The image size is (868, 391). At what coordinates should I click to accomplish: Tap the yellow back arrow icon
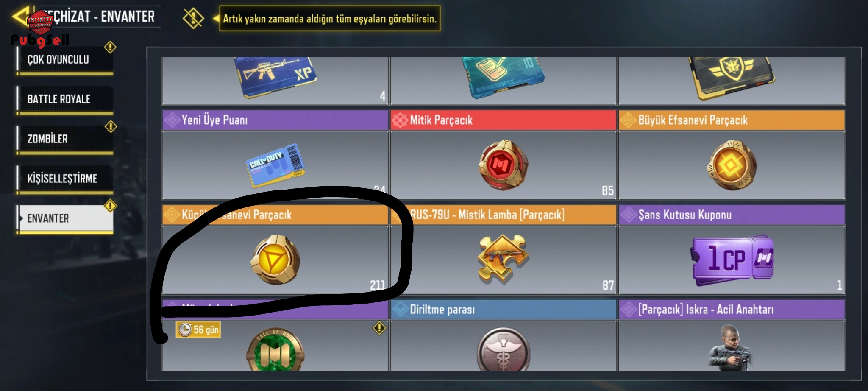coord(20,16)
